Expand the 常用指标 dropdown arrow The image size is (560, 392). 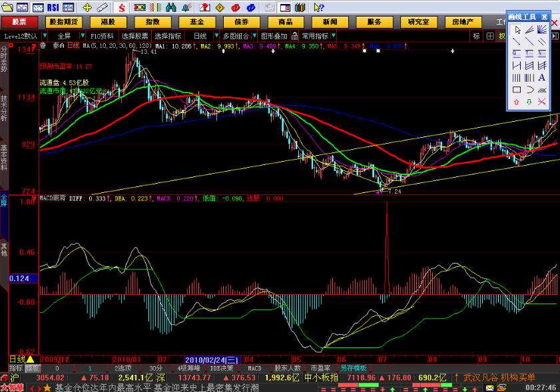333,36
